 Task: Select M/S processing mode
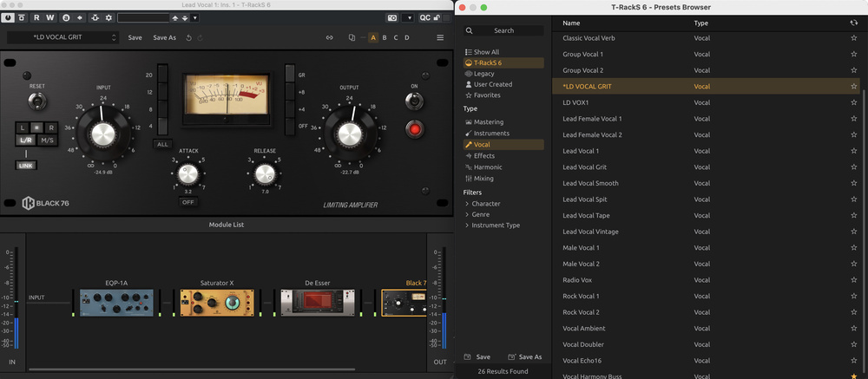tap(48, 140)
